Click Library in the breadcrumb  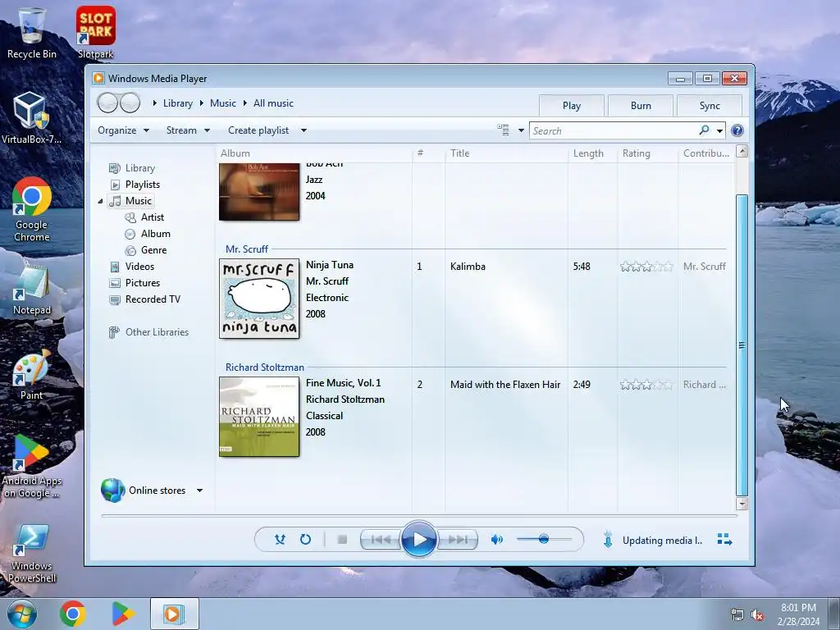[178, 103]
